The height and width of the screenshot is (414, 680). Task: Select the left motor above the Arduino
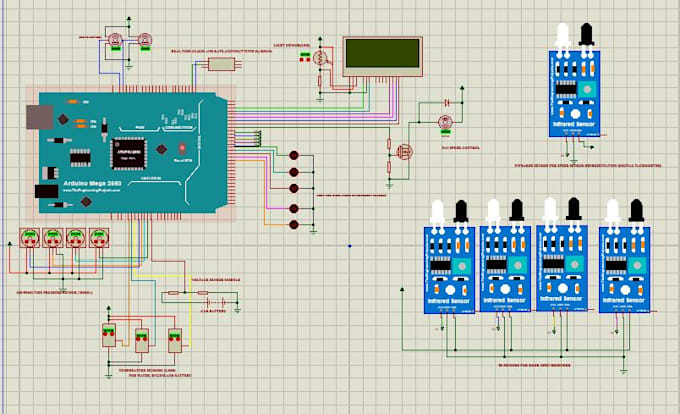pyautogui.click(x=115, y=40)
